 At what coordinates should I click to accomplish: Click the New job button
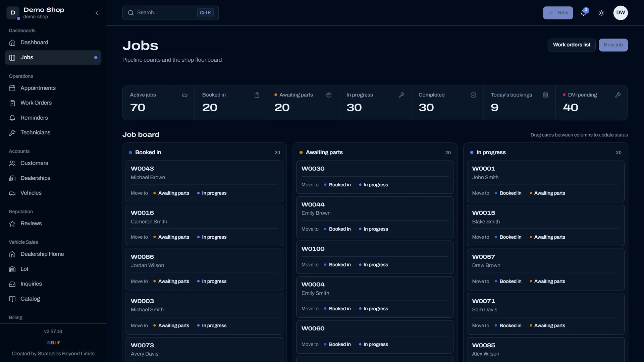[x=613, y=45]
